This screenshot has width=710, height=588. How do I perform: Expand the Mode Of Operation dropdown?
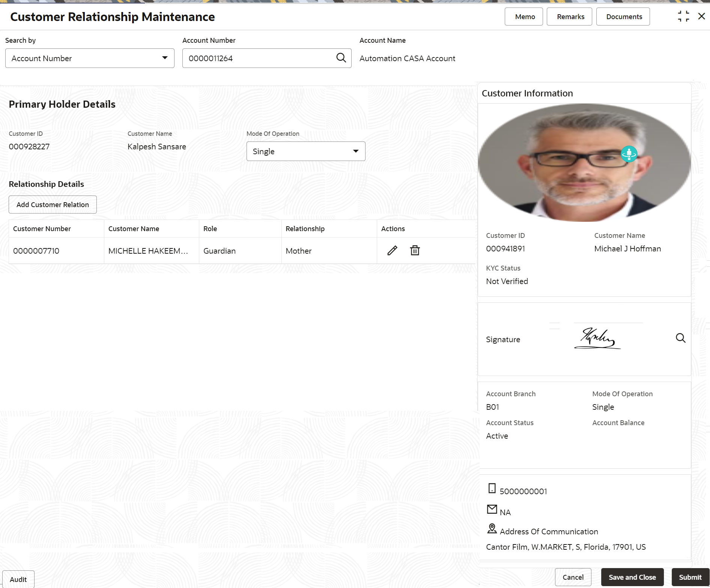coord(306,151)
